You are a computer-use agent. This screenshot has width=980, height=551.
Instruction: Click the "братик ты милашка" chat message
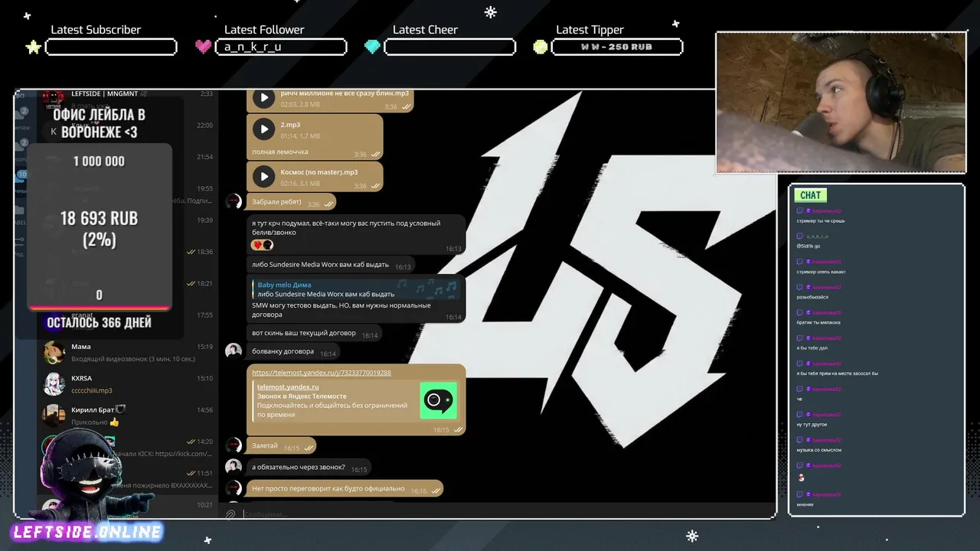point(818,323)
